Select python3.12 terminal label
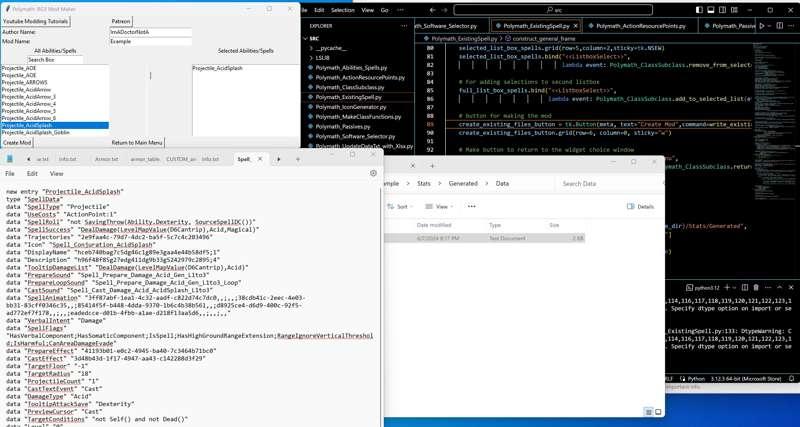 pyautogui.click(x=702, y=288)
